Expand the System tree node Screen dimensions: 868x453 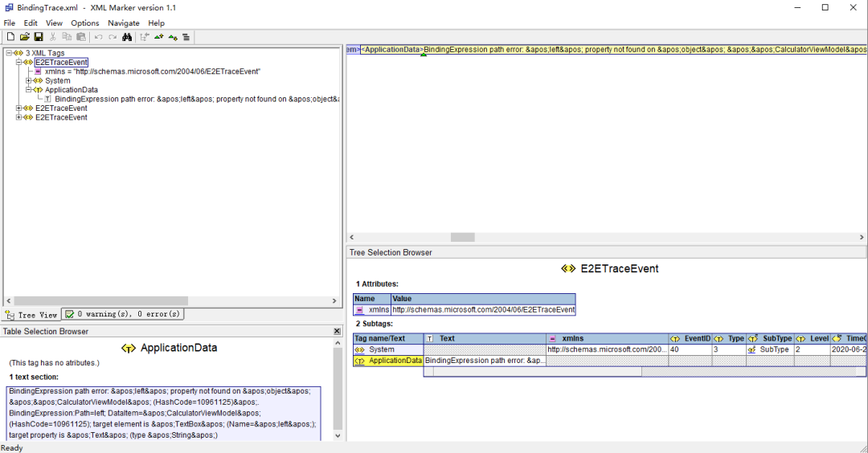[x=28, y=81]
